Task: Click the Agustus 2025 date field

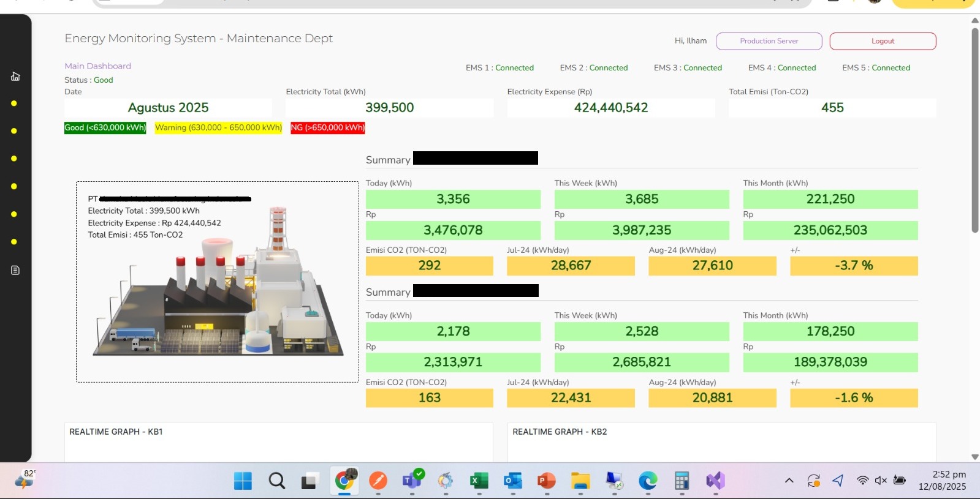Action: [168, 108]
